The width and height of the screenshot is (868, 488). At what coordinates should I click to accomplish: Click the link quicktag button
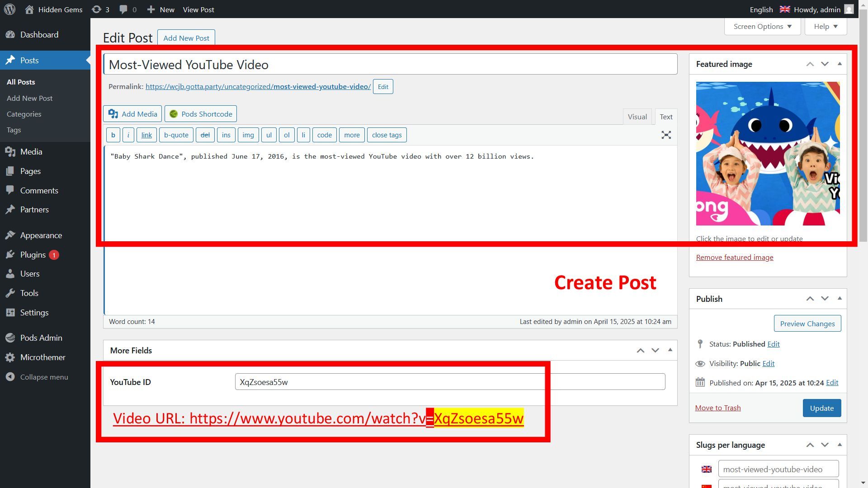146,135
